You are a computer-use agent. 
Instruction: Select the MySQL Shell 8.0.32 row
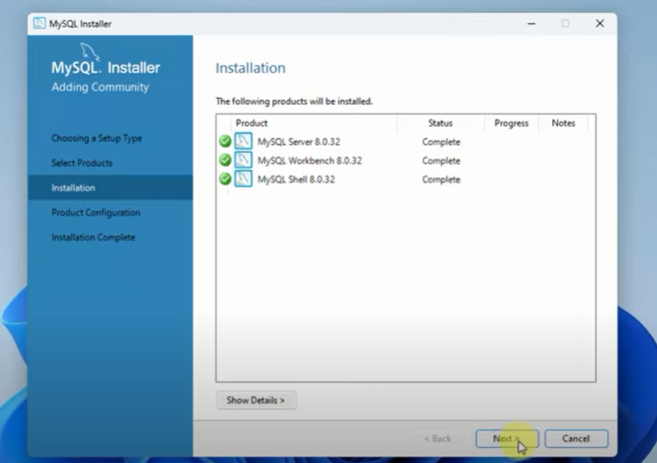click(x=406, y=179)
